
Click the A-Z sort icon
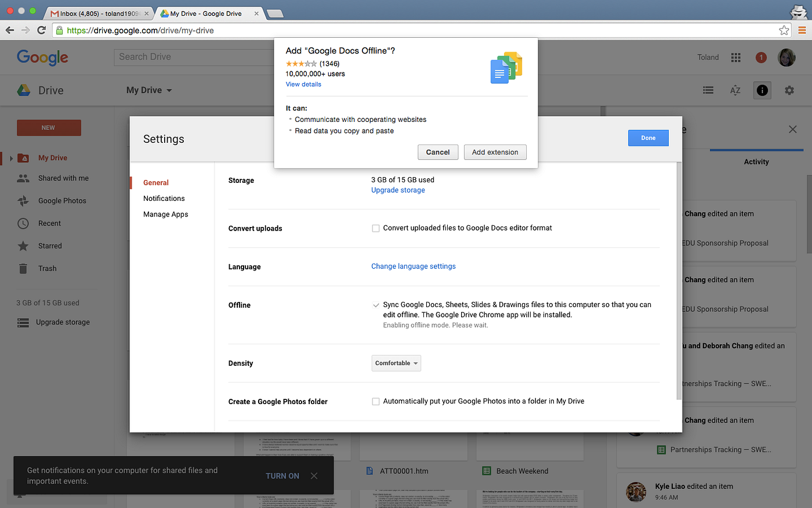735,90
